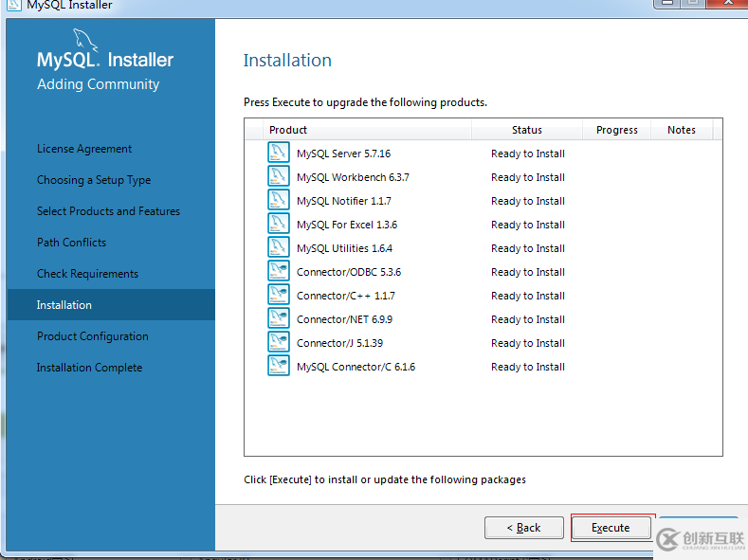Open the Check Requirements step
The width and height of the screenshot is (748, 560).
[88, 274]
